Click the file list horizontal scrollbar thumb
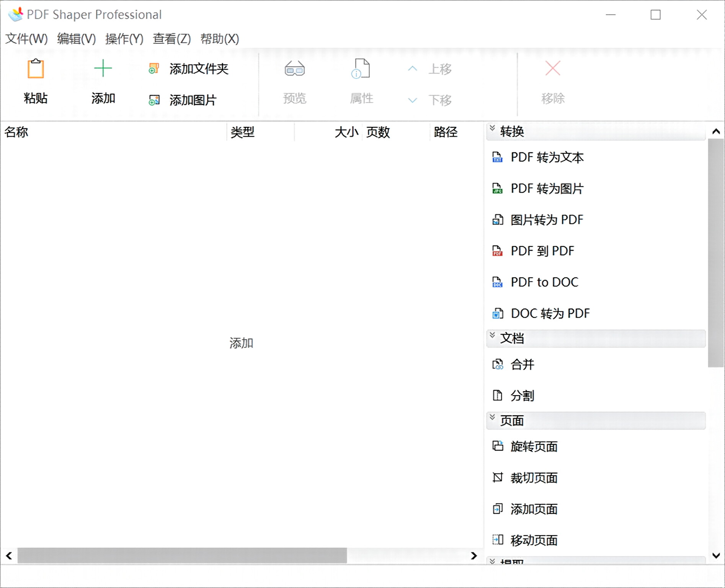Screen dimensions: 725x588 click(x=182, y=555)
